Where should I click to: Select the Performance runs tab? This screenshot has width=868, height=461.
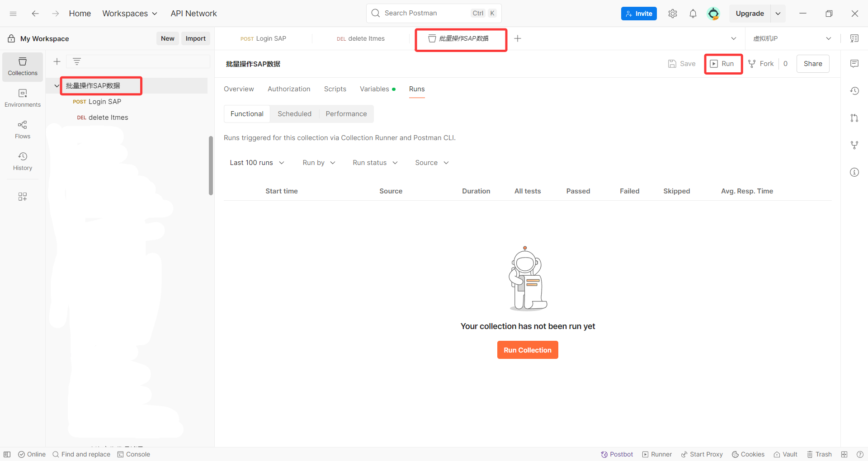346,114
